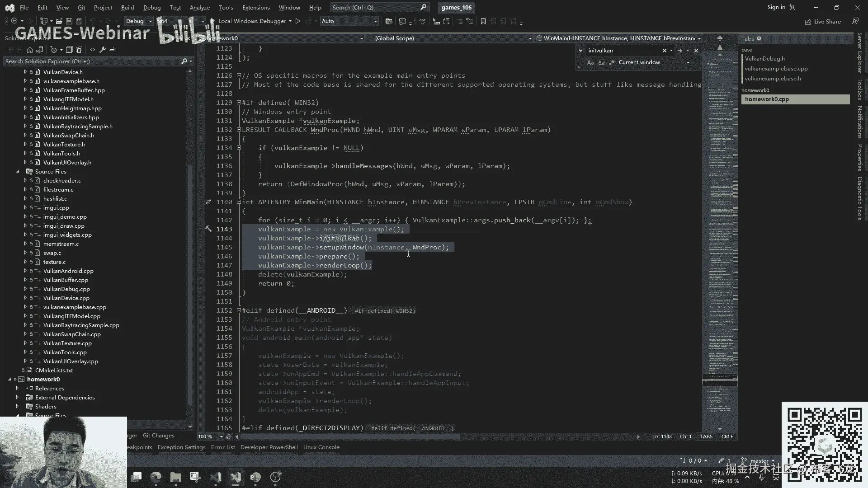Toggle Match Case option in find box

tap(590, 62)
